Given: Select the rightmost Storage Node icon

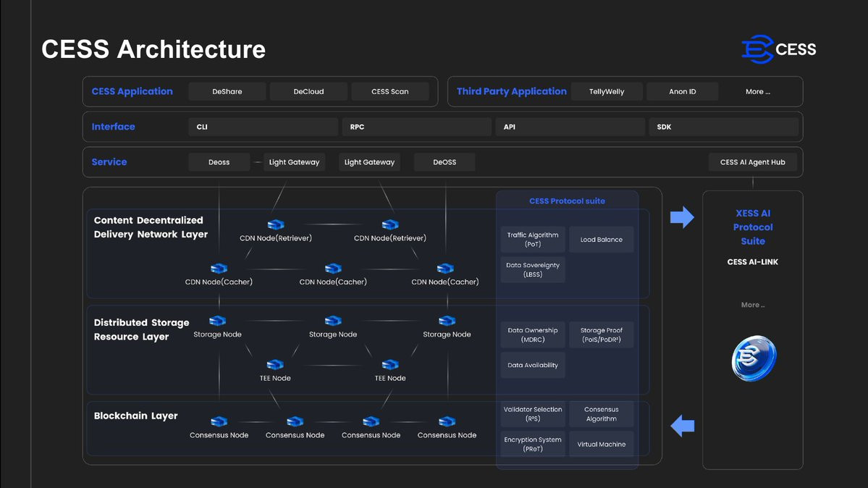Looking at the screenshot, I should click(x=447, y=321).
